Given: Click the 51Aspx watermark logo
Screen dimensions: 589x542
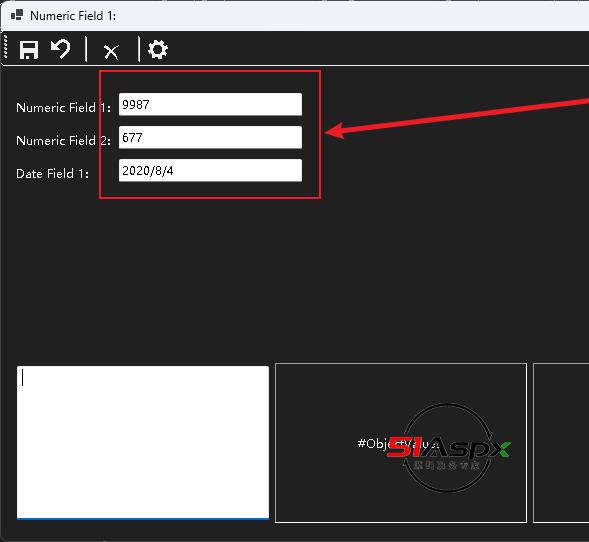Looking at the screenshot, I should (x=448, y=448).
